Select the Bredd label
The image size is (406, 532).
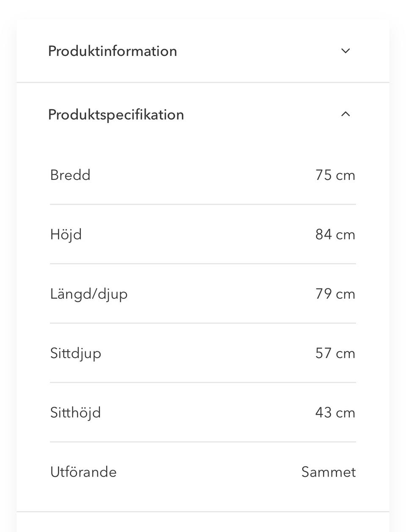(x=70, y=175)
